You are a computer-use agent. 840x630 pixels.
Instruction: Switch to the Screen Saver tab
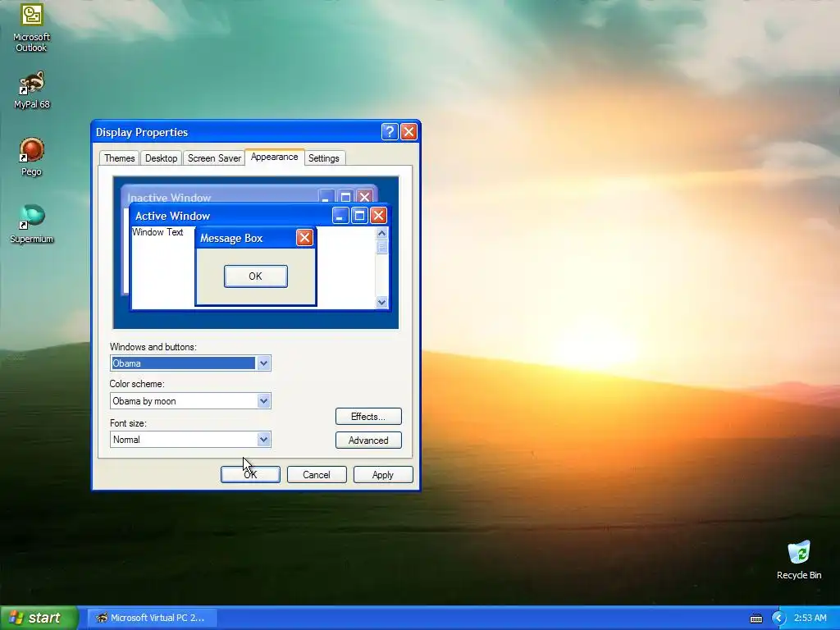(x=214, y=158)
